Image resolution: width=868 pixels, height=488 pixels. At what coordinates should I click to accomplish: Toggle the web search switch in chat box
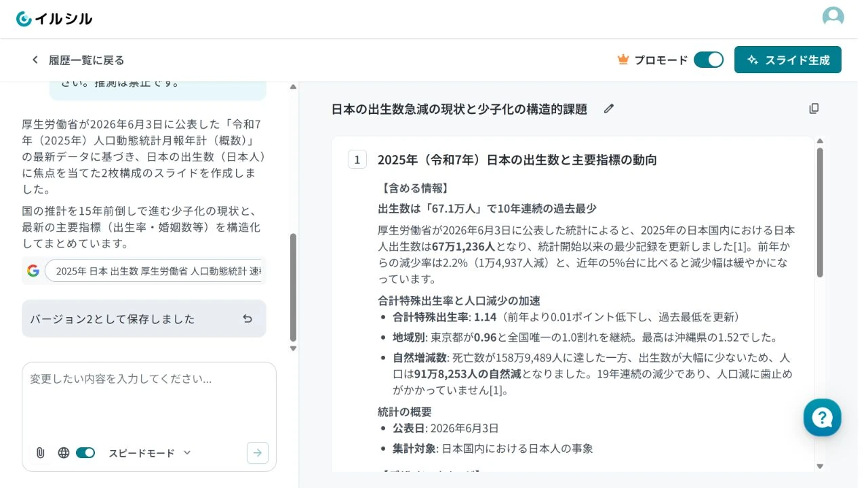click(85, 453)
